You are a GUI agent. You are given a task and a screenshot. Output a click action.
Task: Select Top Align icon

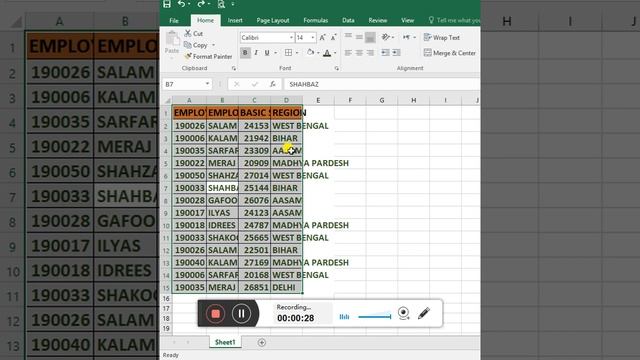tap(348, 37)
